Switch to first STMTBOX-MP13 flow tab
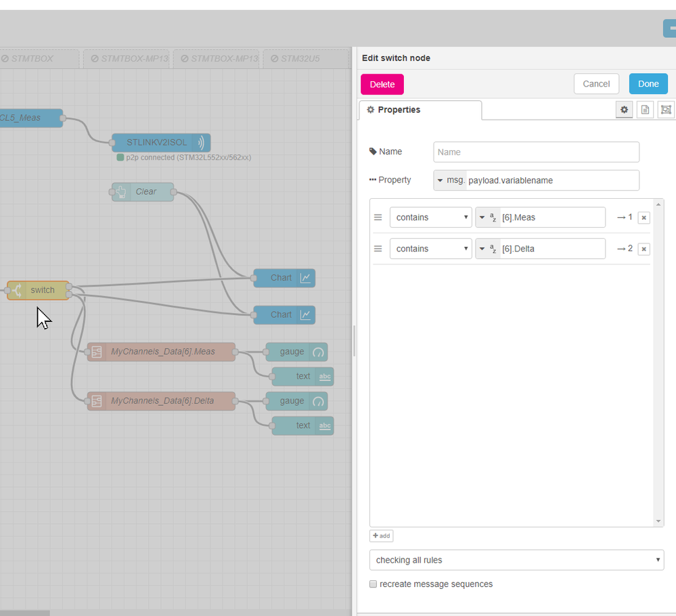Screen dimensions: 676x616 point(127,59)
